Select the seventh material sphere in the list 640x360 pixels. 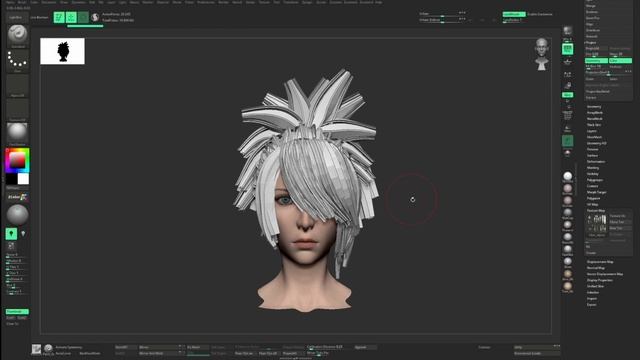[x=567, y=249]
